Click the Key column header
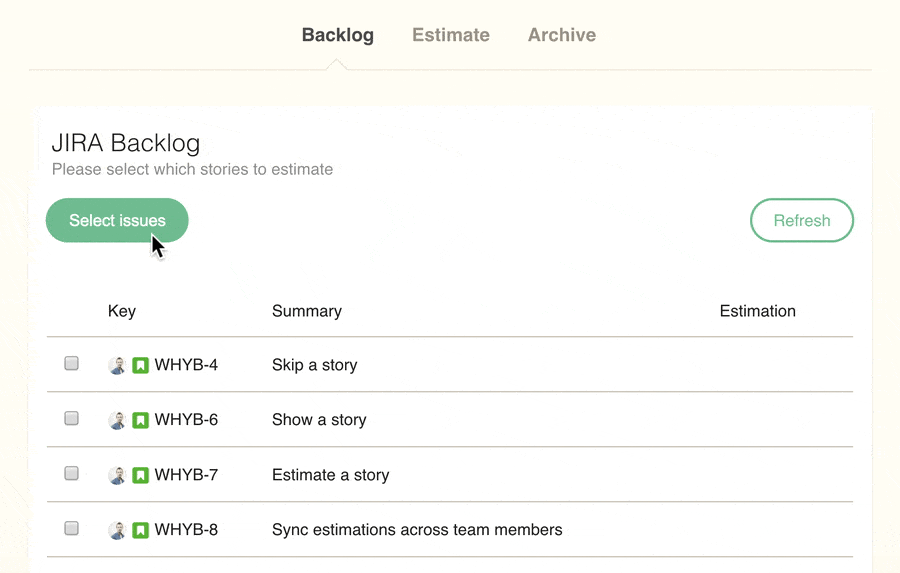Viewport: 900px width, 573px height. [122, 311]
